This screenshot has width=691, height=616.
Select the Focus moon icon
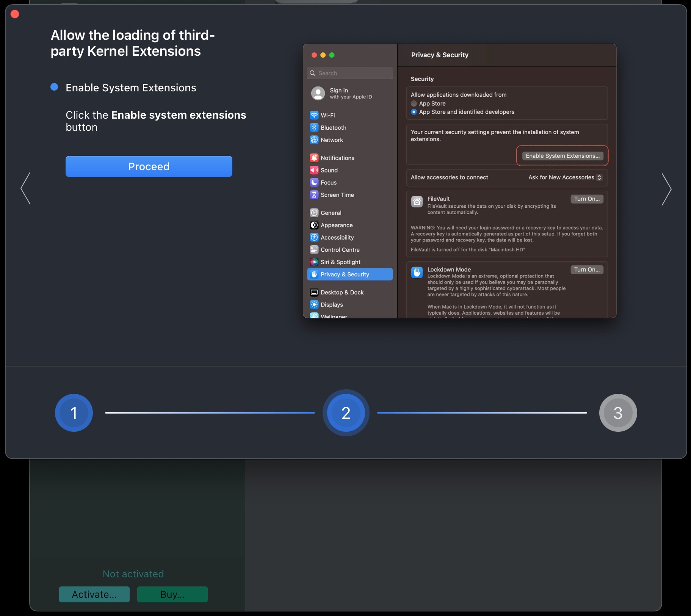point(314,183)
